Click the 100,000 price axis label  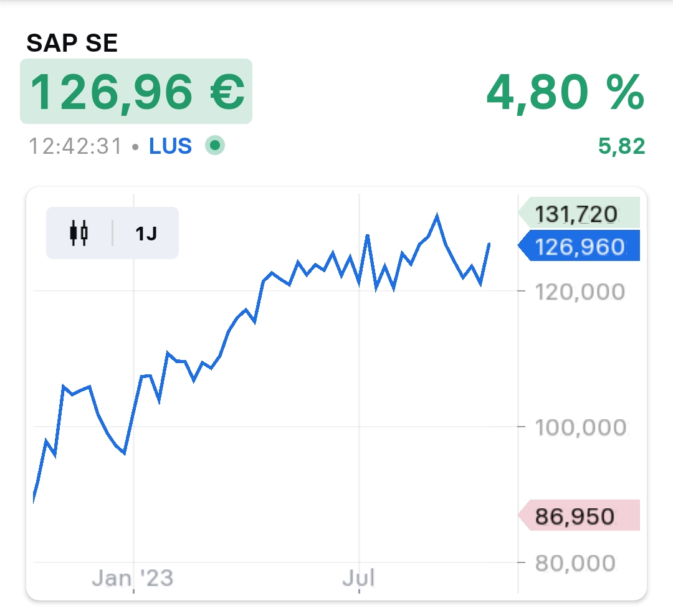580,427
